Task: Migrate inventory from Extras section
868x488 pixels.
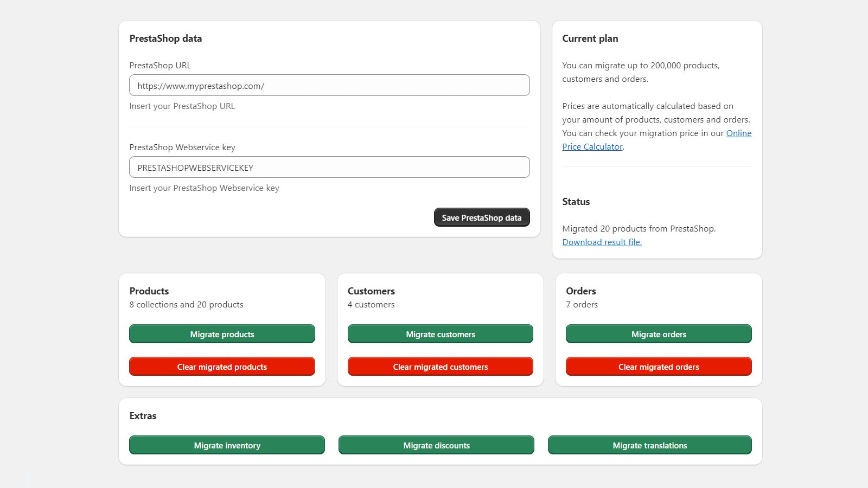Action: (227, 445)
